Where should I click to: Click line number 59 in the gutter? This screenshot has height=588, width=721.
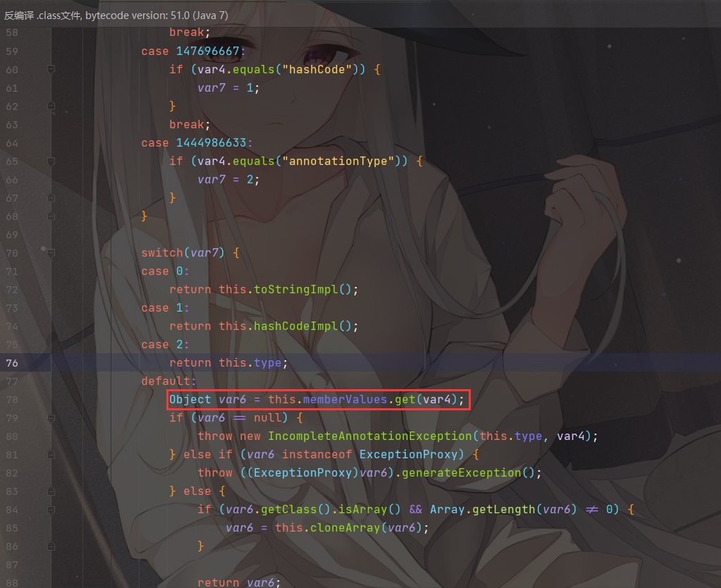tap(12, 51)
